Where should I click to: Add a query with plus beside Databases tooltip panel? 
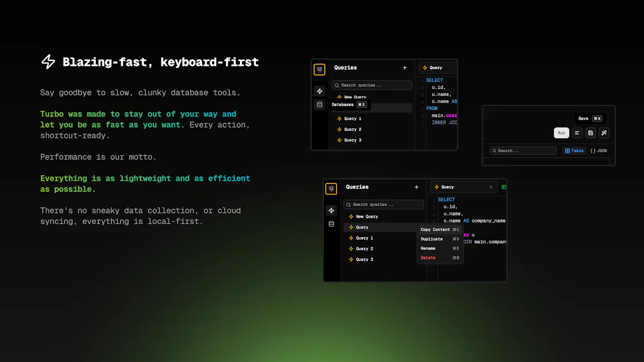pos(405,68)
